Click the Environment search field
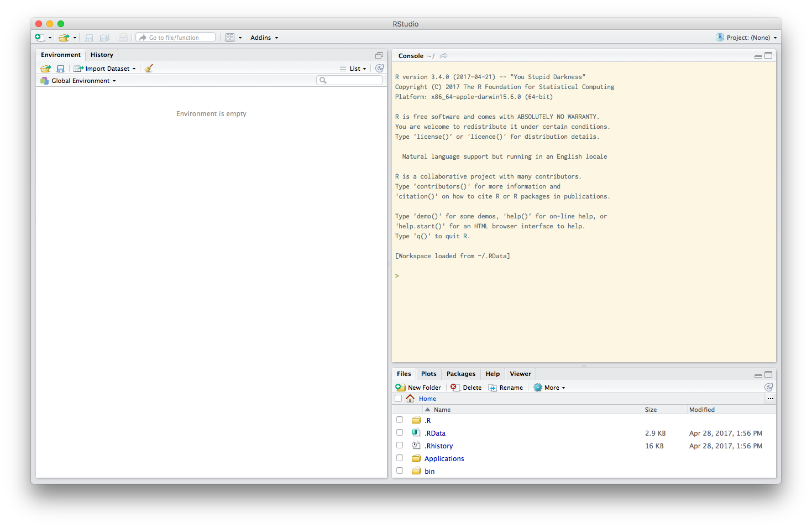The width and height of the screenshot is (812, 528). [x=349, y=81]
